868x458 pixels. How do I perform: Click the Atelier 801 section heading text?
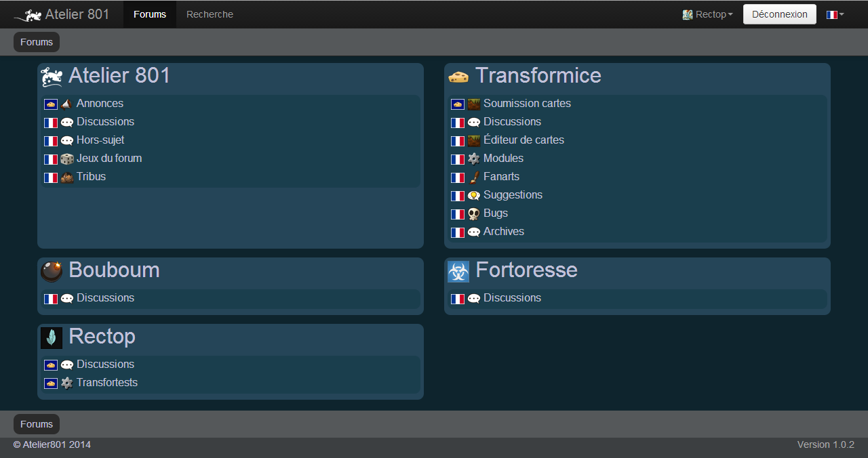(x=119, y=75)
